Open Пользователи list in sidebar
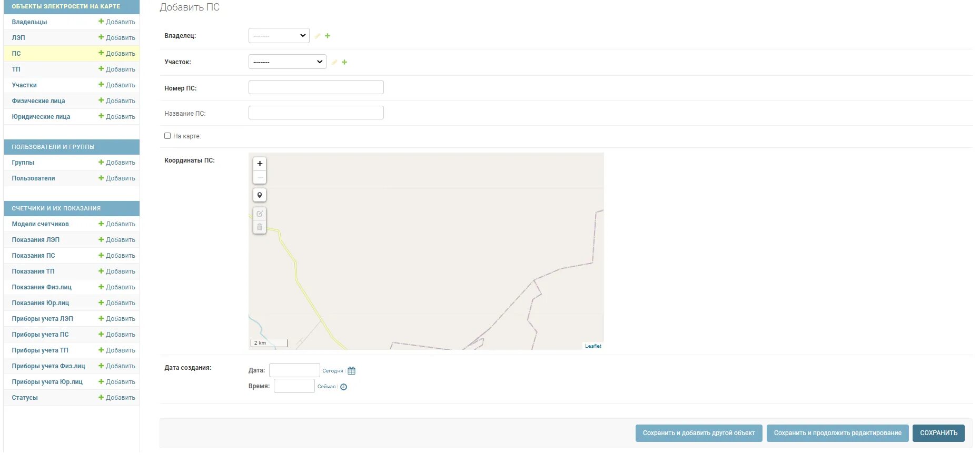Viewport: 980px width, 464px height. click(x=33, y=178)
